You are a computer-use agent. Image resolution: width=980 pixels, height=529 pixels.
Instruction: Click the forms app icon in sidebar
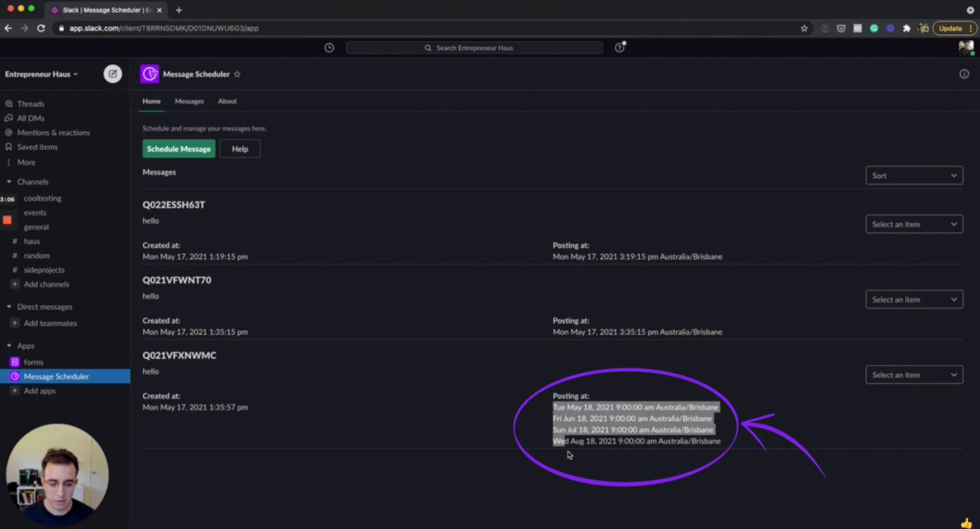[14, 361]
